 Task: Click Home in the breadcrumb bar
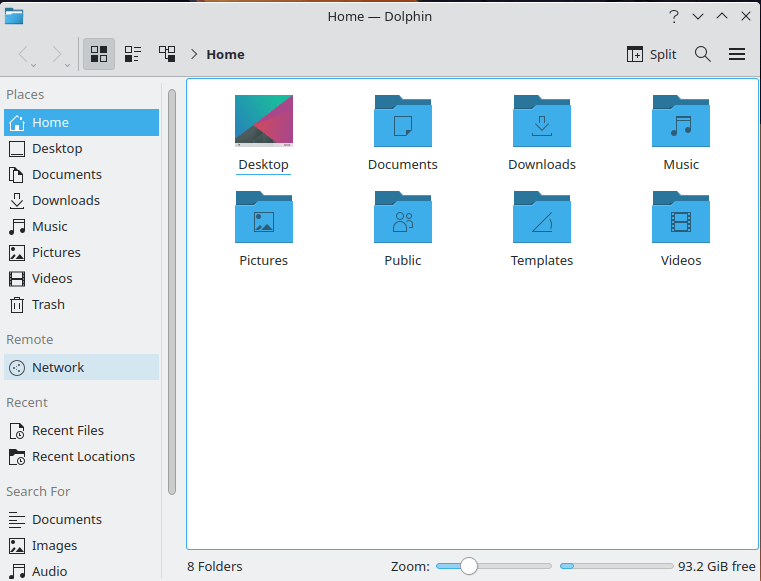225,54
